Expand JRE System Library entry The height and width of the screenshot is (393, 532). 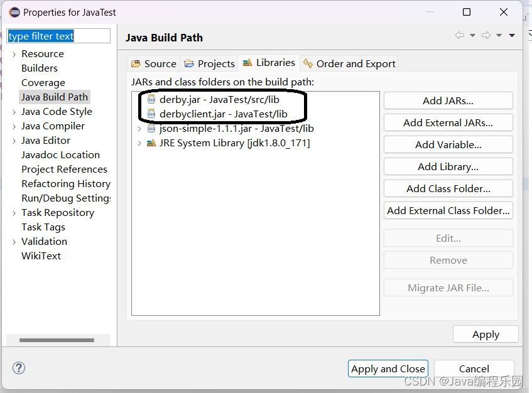[x=139, y=143]
